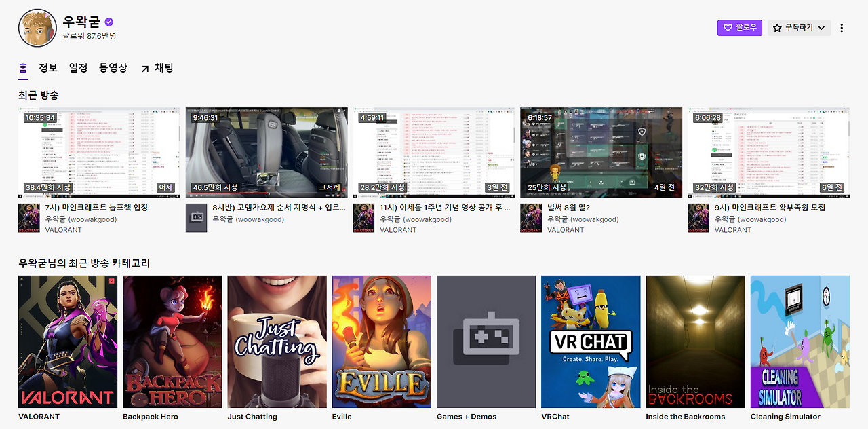Open the Just Chatting category cover

[x=277, y=341]
